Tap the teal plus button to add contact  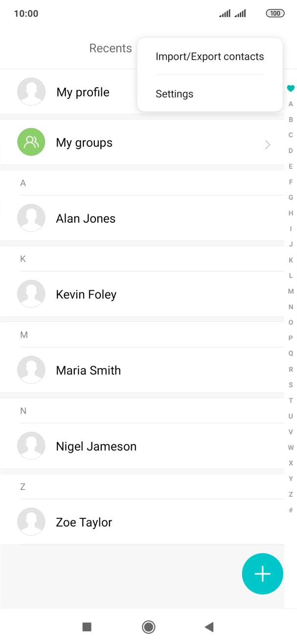pos(262,574)
